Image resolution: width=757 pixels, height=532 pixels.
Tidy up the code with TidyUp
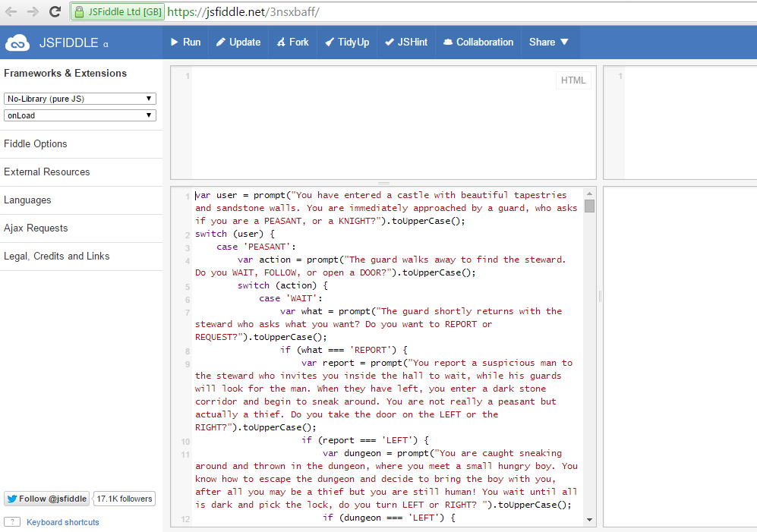[347, 42]
